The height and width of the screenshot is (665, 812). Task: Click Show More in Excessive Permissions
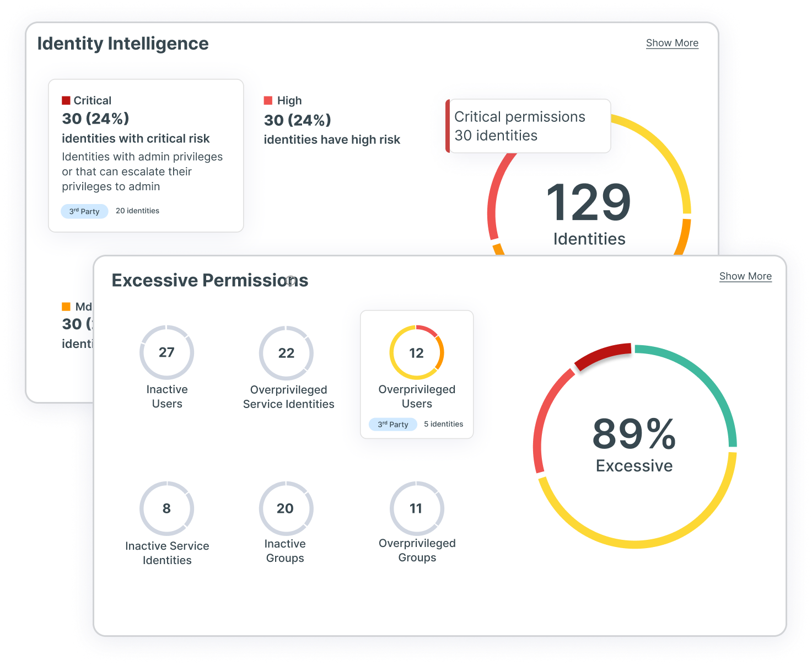745,276
